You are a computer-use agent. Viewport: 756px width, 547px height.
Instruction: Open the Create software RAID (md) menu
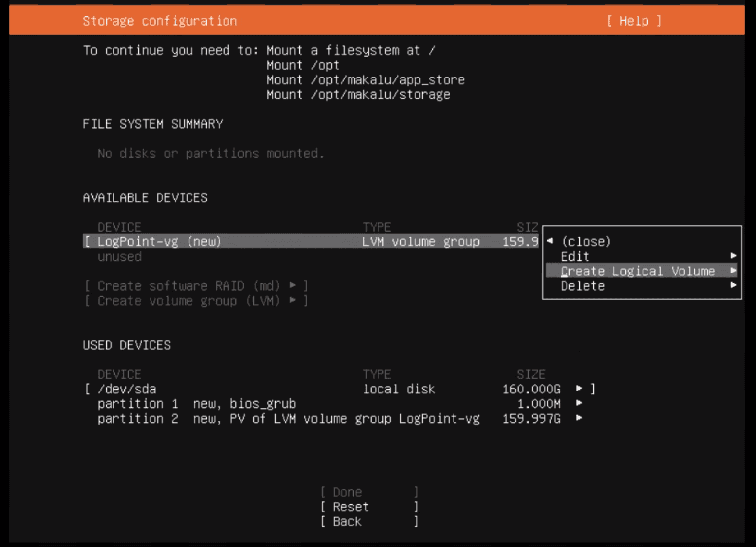tap(196, 286)
